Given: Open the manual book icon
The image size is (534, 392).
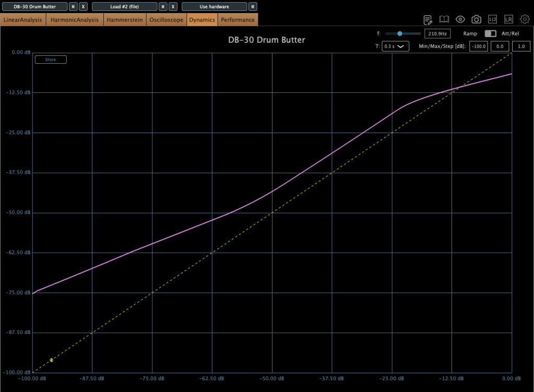Looking at the screenshot, I should point(444,19).
